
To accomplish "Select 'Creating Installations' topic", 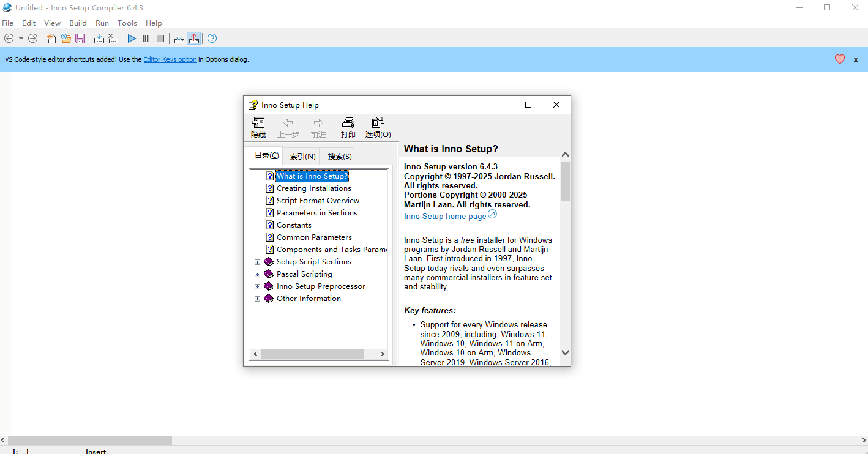I will pos(314,188).
